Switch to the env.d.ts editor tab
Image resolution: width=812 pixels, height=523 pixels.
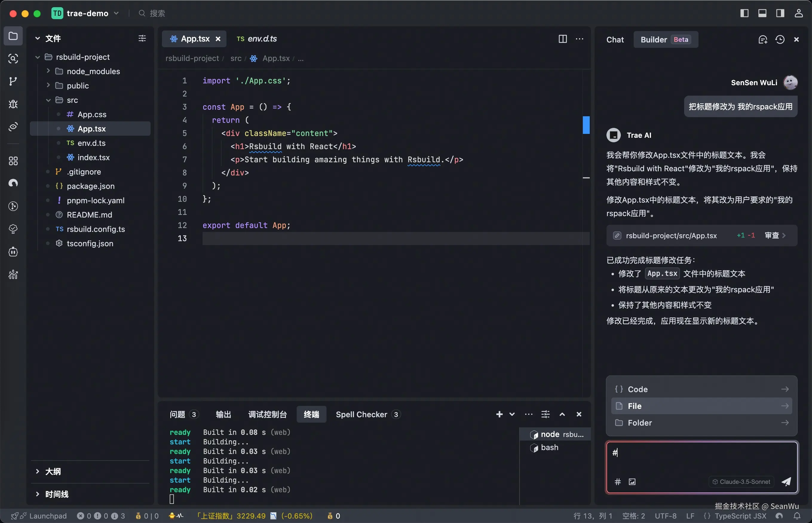257,39
